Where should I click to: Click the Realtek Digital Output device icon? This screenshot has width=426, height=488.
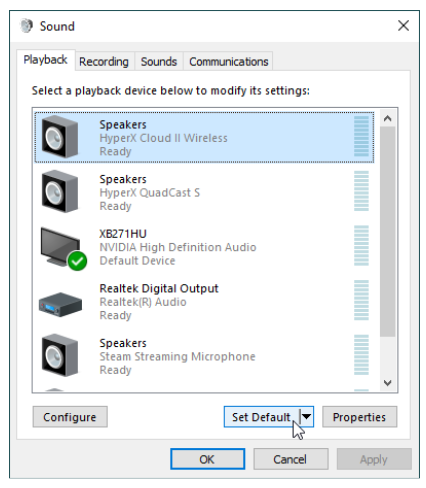pos(60,305)
